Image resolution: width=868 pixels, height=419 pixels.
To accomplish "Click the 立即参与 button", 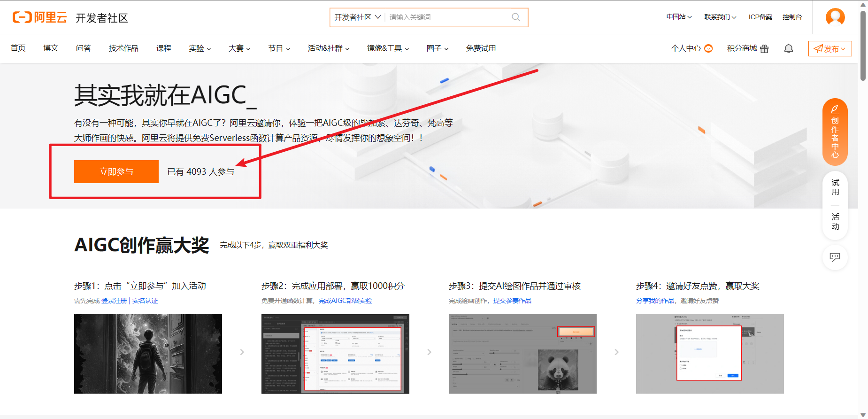I will point(116,171).
